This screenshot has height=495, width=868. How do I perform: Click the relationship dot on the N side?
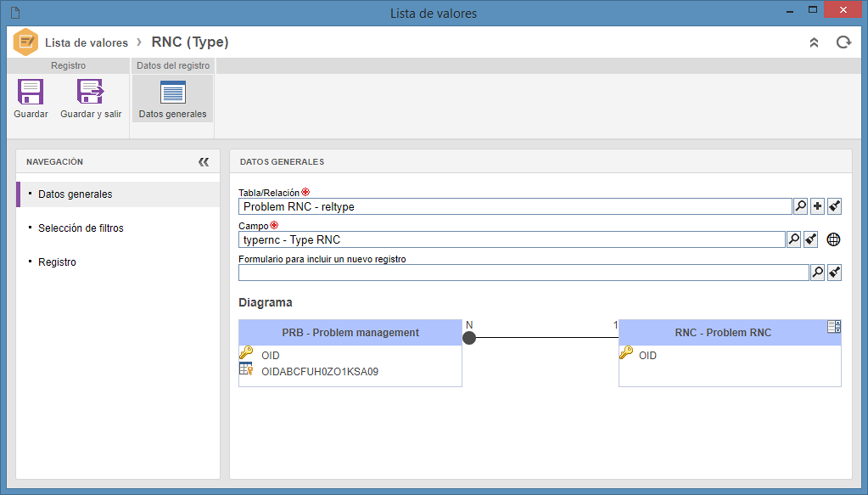(469, 338)
